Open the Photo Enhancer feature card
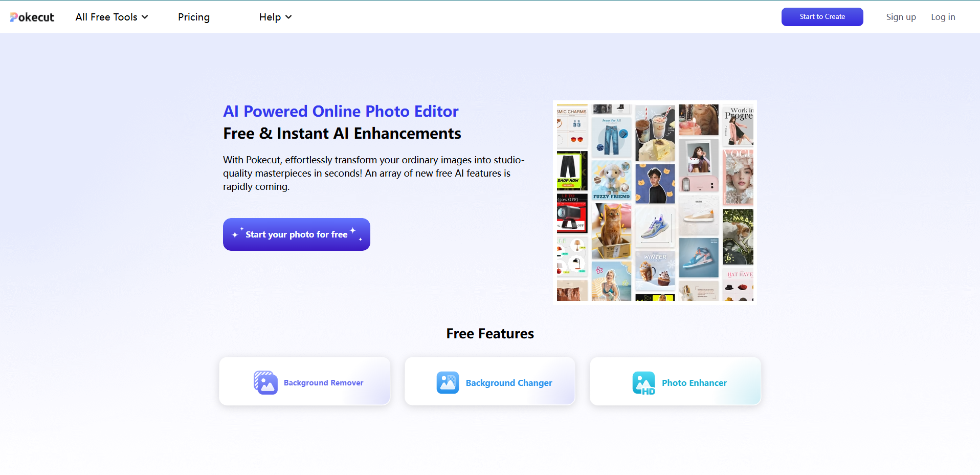Screen dimensions: 980x475 pos(675,381)
